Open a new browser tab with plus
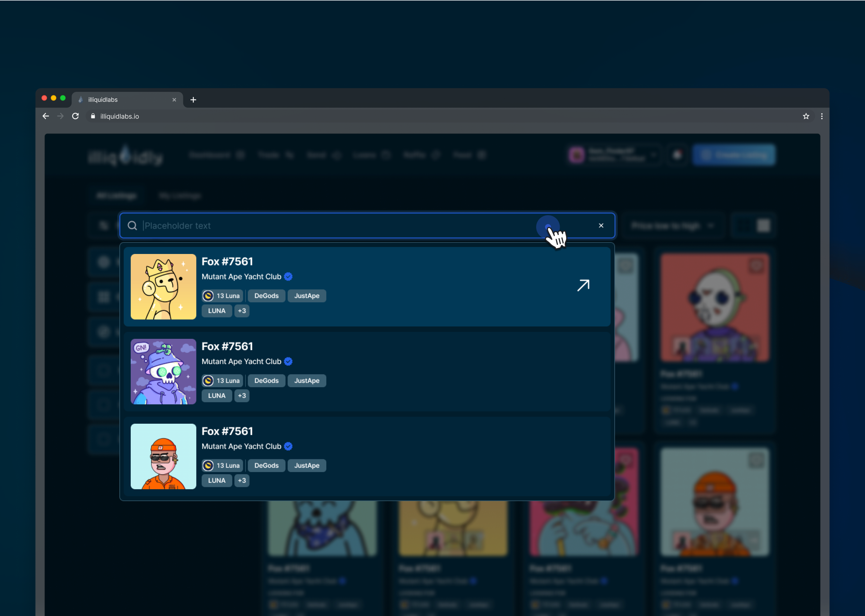The width and height of the screenshot is (865, 616). [x=193, y=100]
